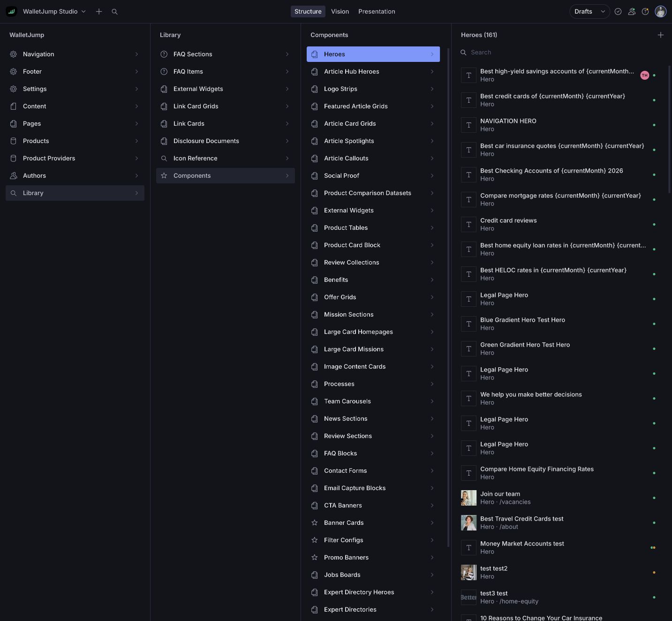Click the Navigation gear icon

coord(14,54)
